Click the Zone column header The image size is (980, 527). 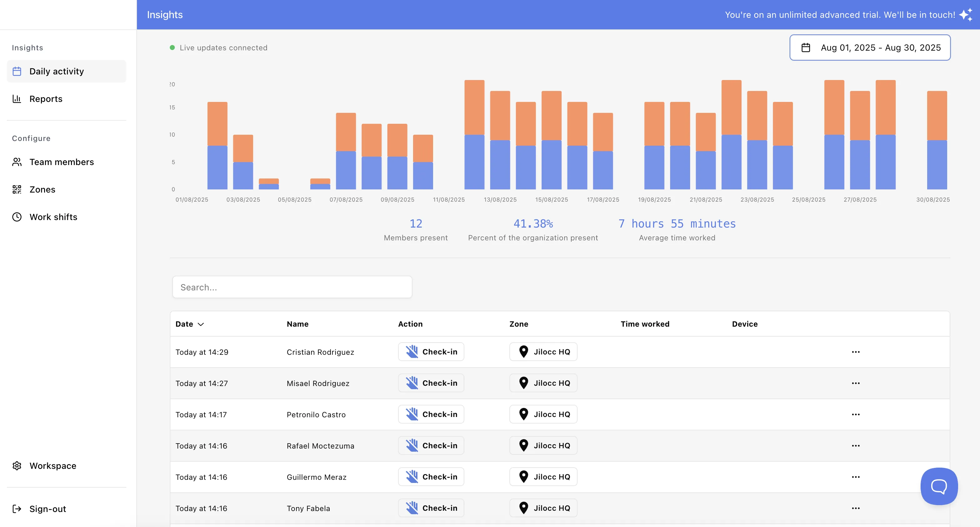coord(518,324)
